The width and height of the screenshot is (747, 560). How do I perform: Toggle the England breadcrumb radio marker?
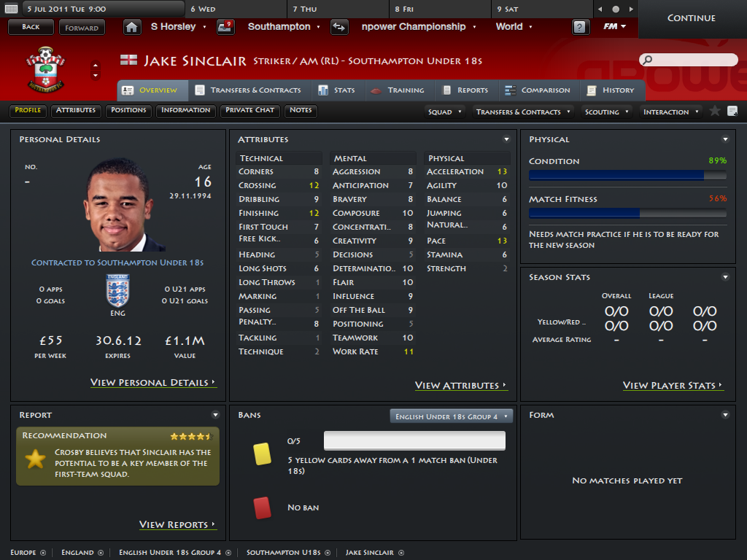(x=101, y=553)
